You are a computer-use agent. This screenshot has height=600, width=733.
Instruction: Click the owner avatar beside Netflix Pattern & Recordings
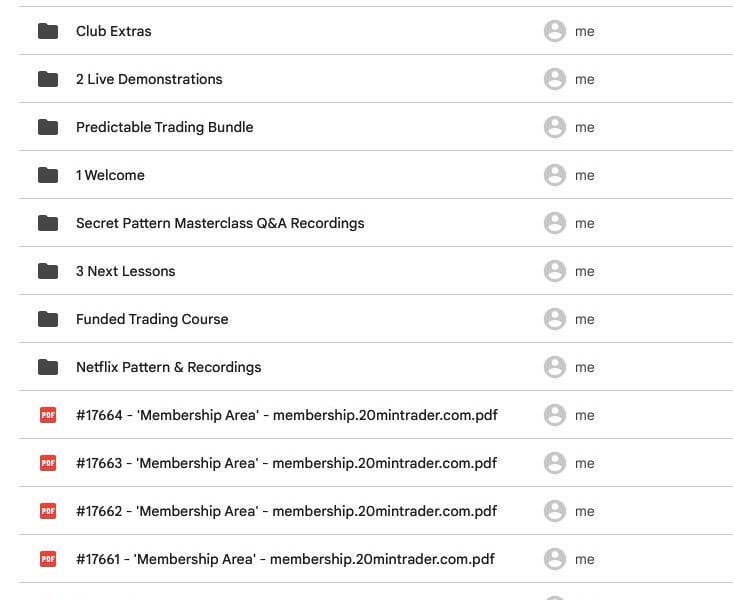click(x=555, y=367)
